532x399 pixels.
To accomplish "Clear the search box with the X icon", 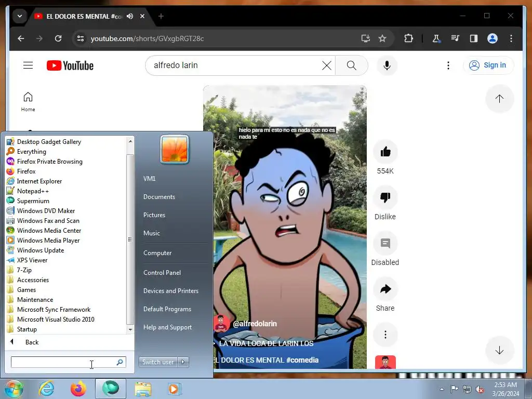I will (326, 65).
